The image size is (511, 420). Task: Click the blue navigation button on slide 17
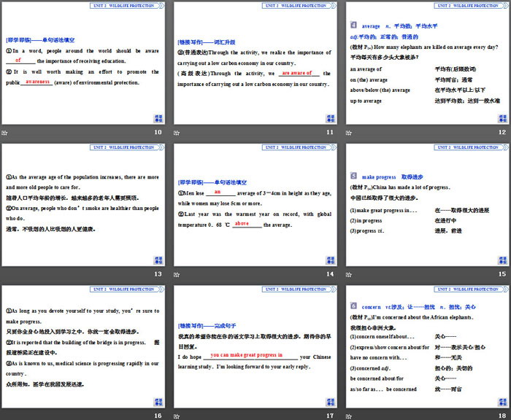(331, 402)
